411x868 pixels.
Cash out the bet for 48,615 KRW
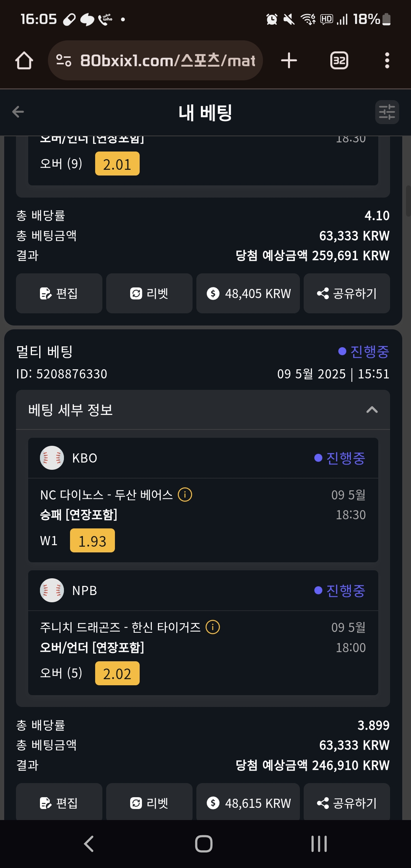[248, 803]
